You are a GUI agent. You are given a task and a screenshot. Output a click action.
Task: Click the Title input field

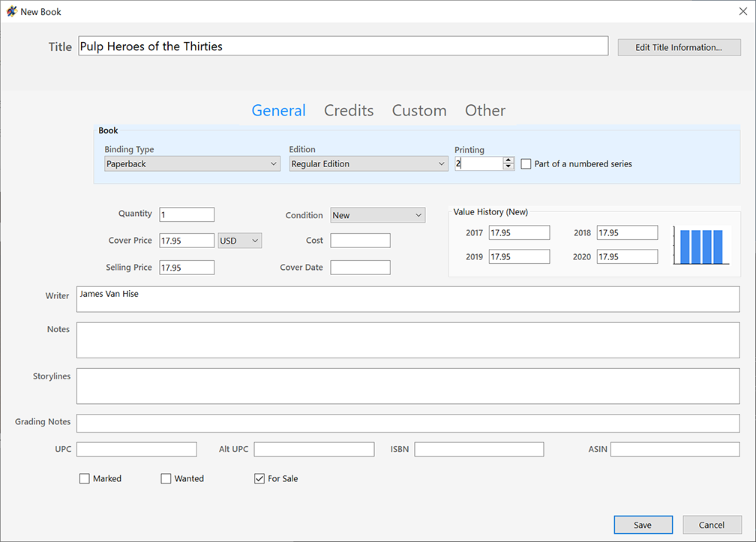(343, 46)
